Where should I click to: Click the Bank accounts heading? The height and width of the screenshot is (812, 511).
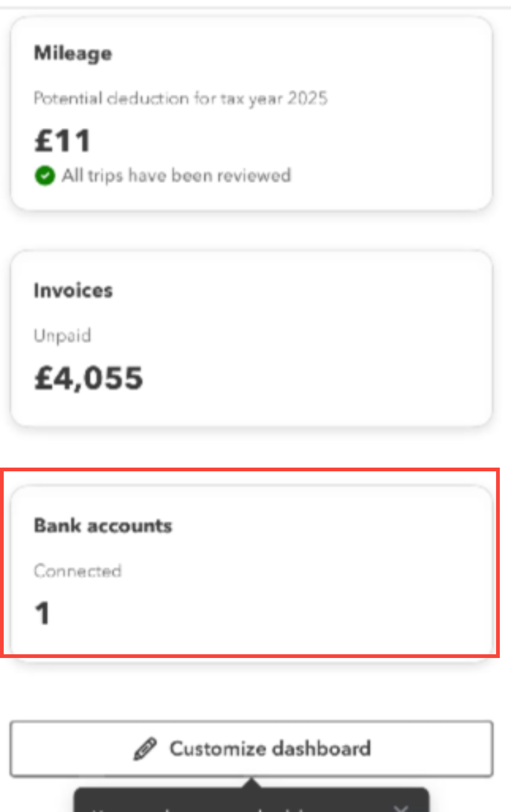pos(103,525)
